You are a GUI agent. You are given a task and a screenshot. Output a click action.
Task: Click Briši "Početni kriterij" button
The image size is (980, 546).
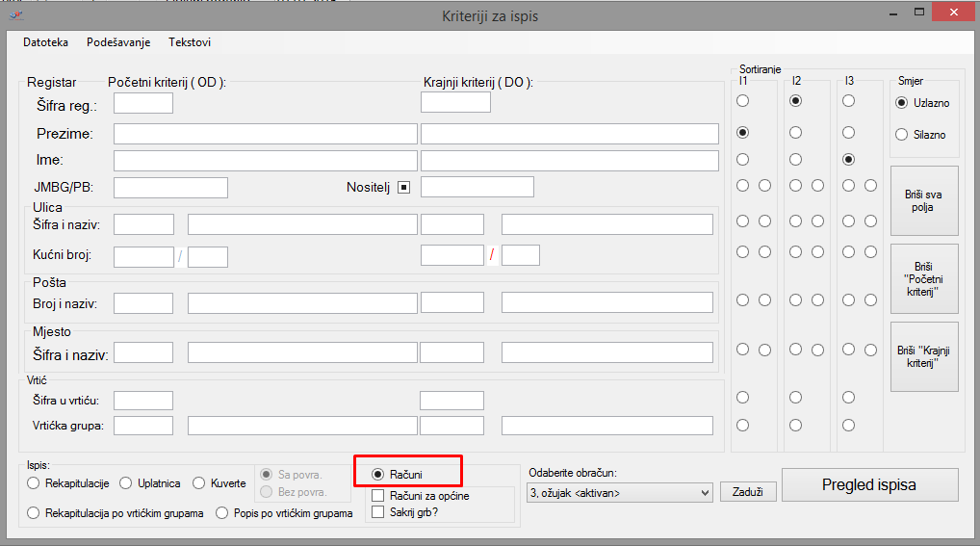[x=924, y=278]
